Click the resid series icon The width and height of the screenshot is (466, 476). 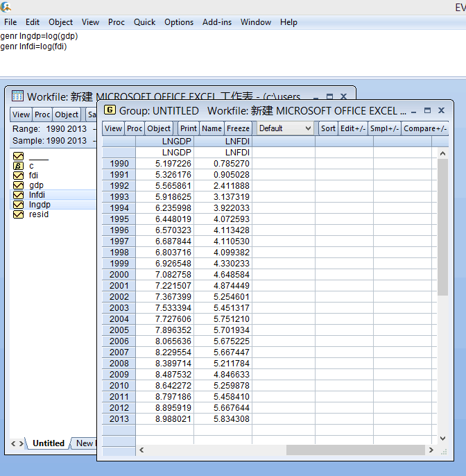click(19, 214)
